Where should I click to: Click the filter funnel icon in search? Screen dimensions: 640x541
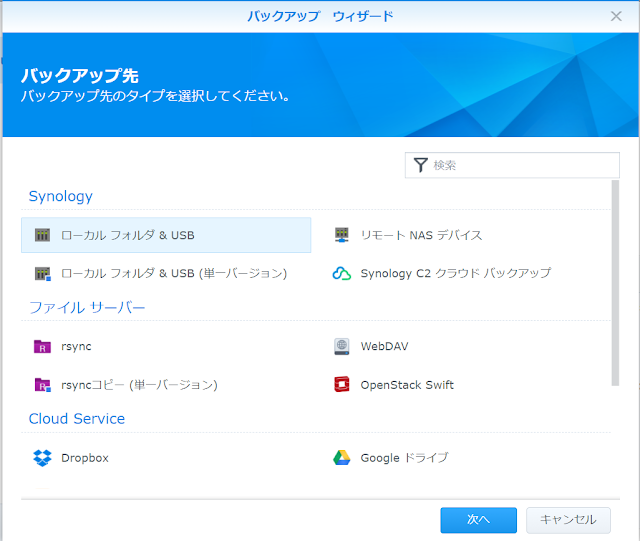pos(420,165)
